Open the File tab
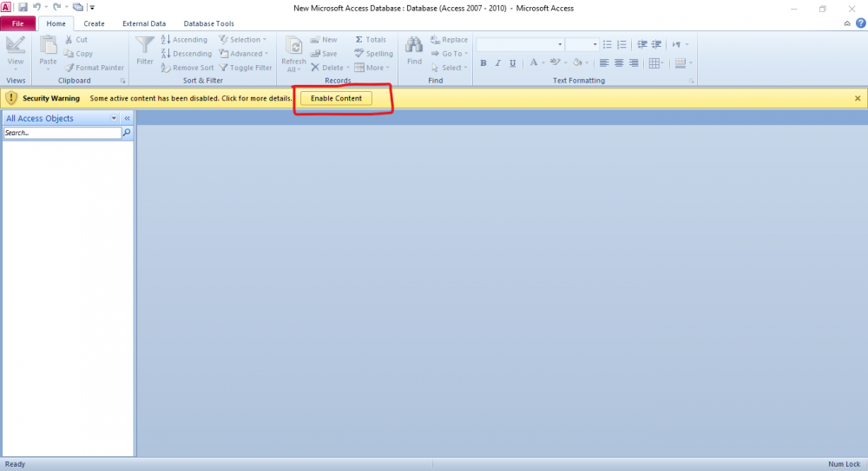Screen dimensions: 868x471 17,23
